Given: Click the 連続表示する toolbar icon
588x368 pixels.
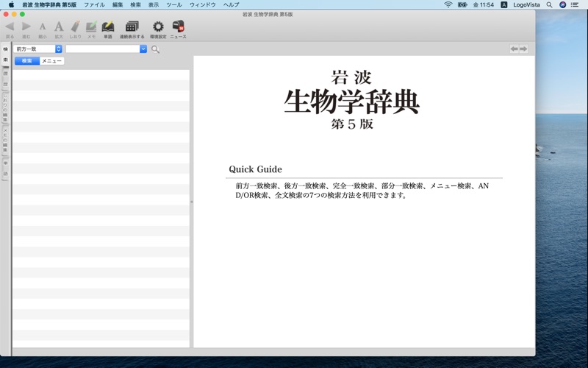Looking at the screenshot, I should 132,29.
